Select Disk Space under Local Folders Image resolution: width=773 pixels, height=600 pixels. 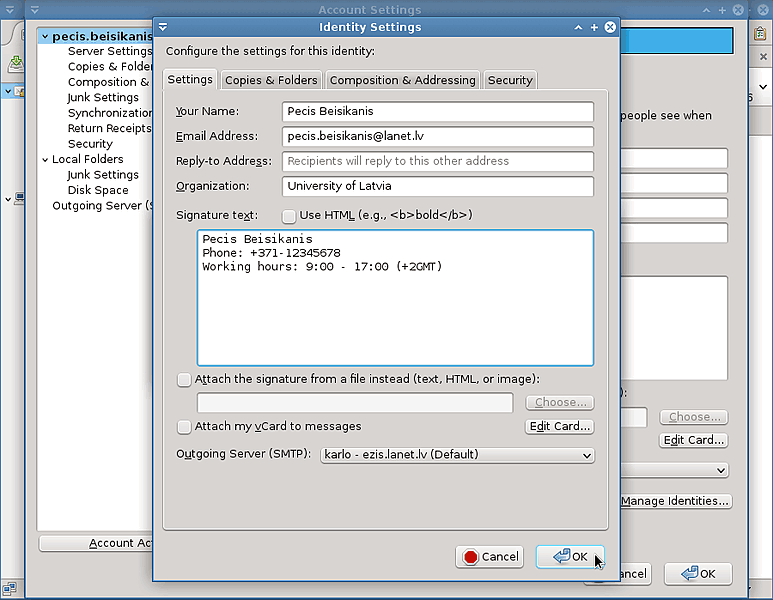coord(98,190)
